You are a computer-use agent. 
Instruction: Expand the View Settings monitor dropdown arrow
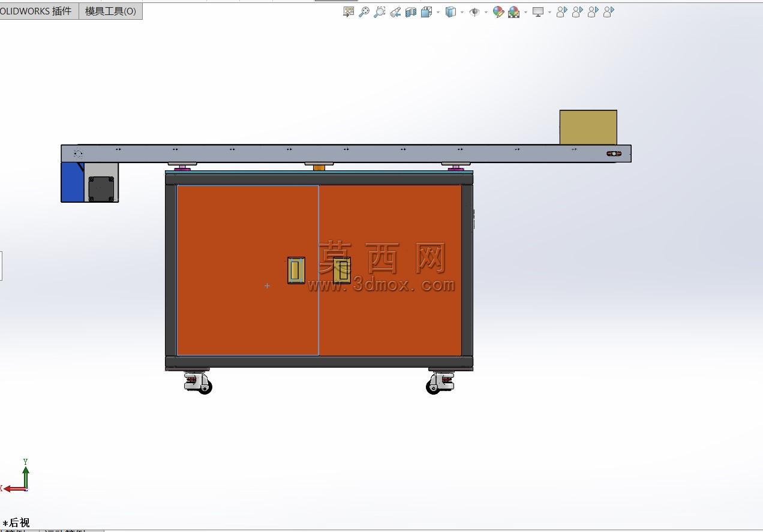(549, 12)
